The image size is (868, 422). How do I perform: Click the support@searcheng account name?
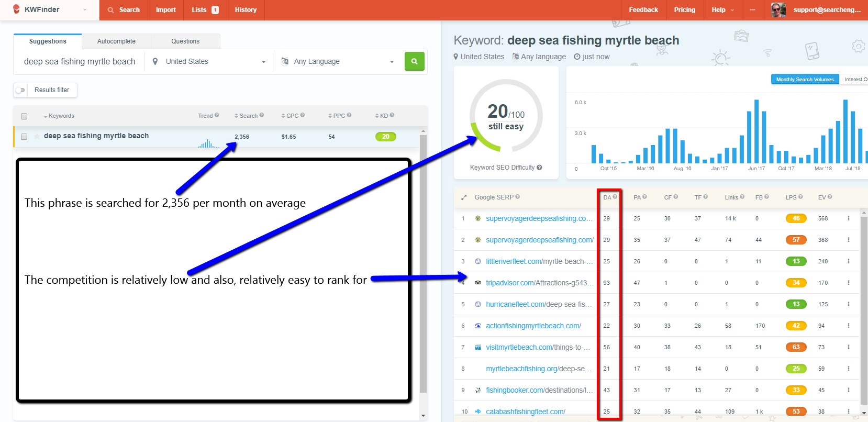(x=827, y=10)
